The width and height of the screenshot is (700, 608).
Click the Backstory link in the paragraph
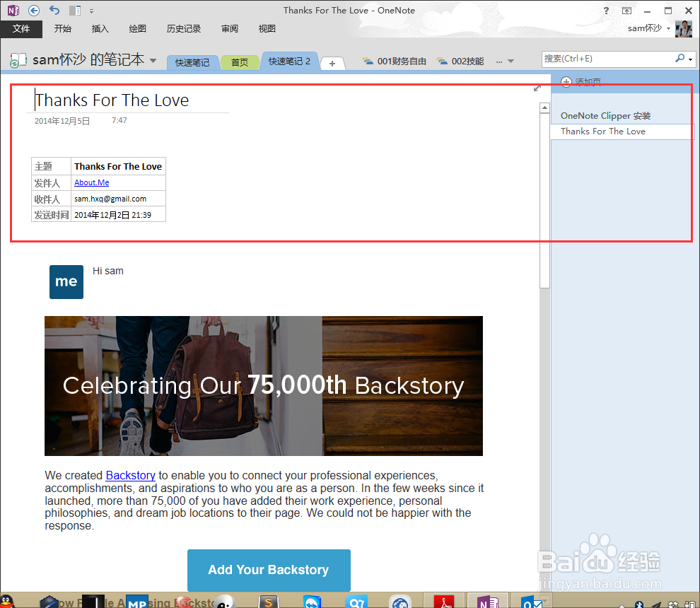130,475
